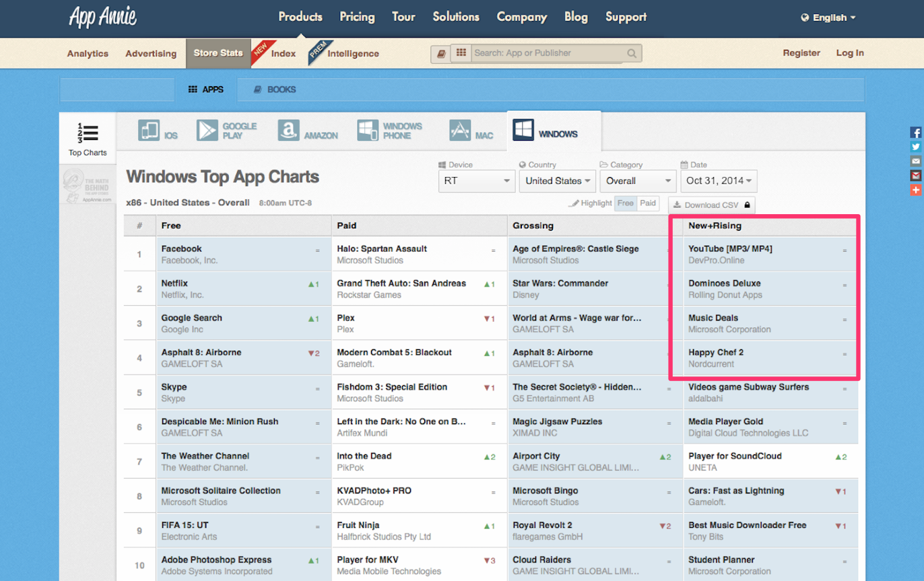This screenshot has height=581, width=924.
Task: Open Halo: Spartan Assault paid app
Action: [x=382, y=249]
